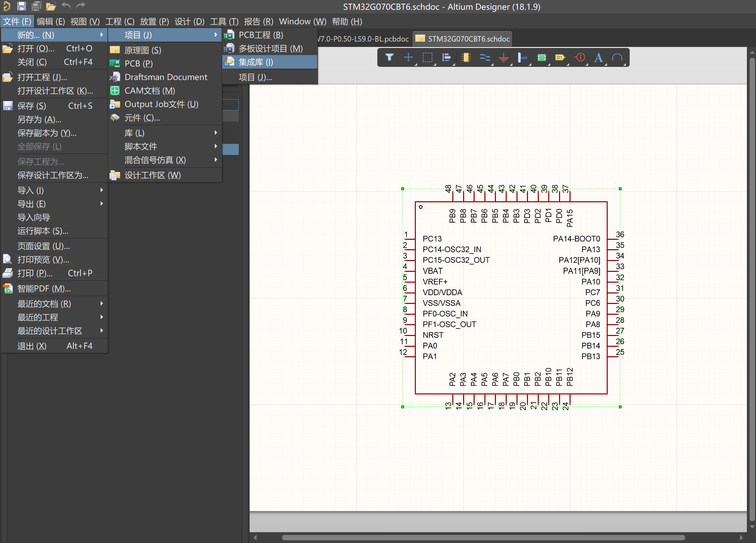Click the Save icon in the title bar
This screenshot has height=543, width=756.
click(x=22, y=6)
